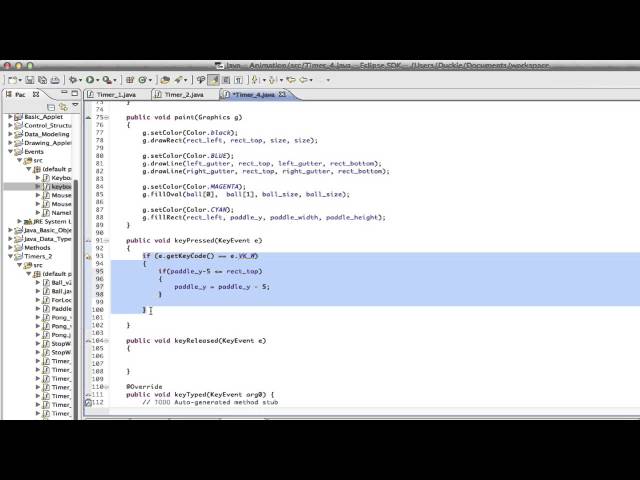The image size is (640, 480).
Task: Save the current file with Save icon
Action: (x=30, y=80)
